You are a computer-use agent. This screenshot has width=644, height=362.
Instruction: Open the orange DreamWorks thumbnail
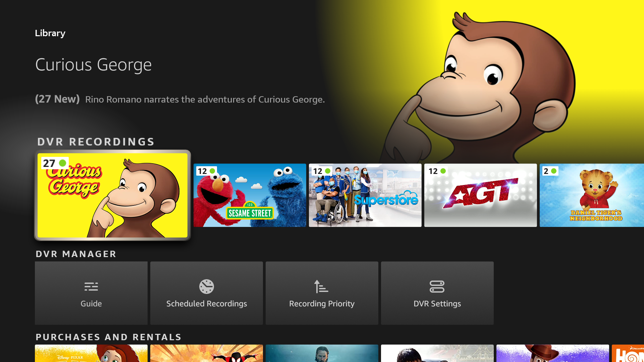(628, 353)
